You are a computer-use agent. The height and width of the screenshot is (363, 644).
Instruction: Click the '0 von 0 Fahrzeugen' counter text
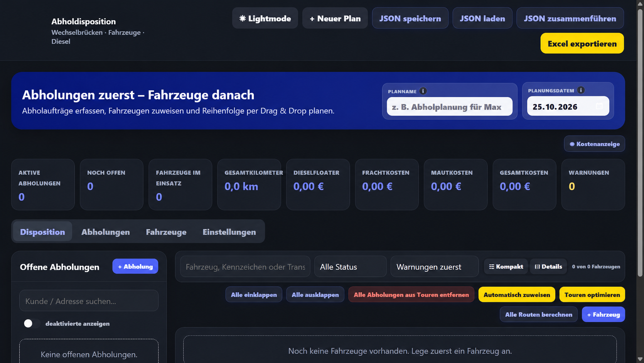(596, 267)
